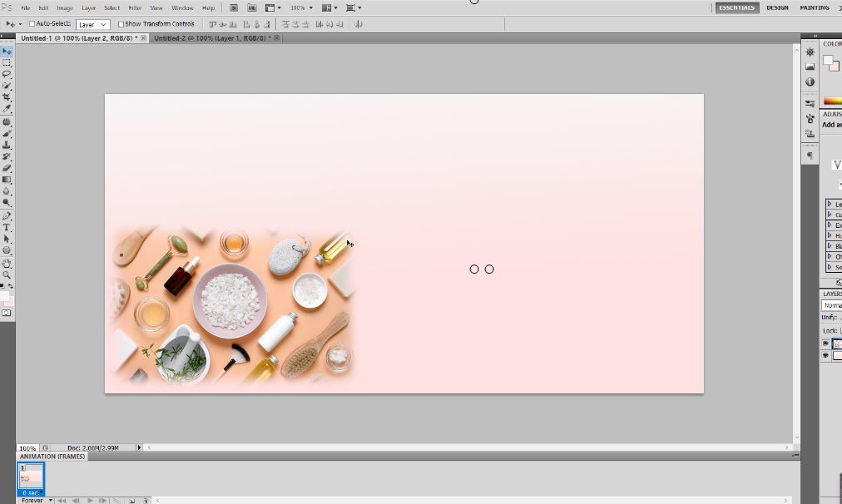Screen dimensions: 842x504
Task: Open the Window menu
Action: click(x=182, y=8)
